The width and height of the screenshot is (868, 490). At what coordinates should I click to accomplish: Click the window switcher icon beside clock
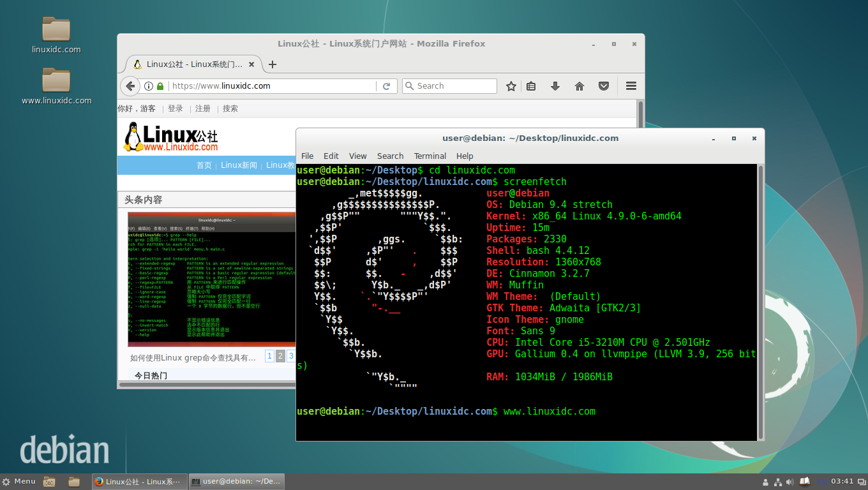click(x=861, y=482)
